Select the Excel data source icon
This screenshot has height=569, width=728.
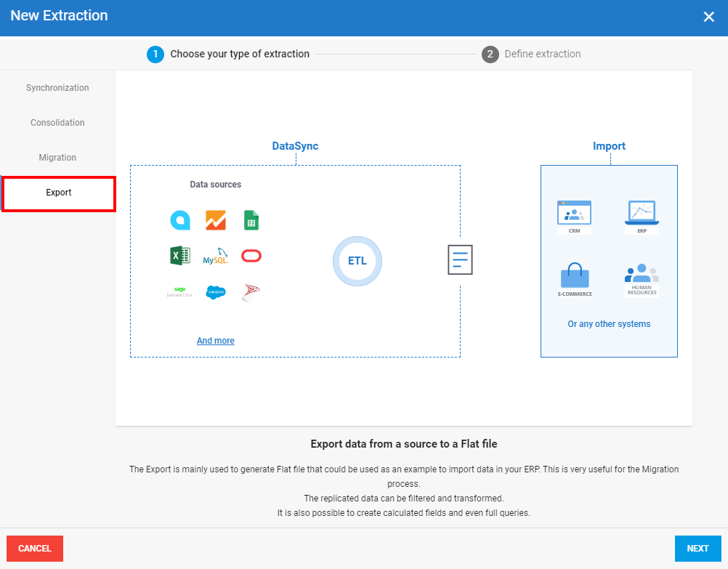point(179,256)
